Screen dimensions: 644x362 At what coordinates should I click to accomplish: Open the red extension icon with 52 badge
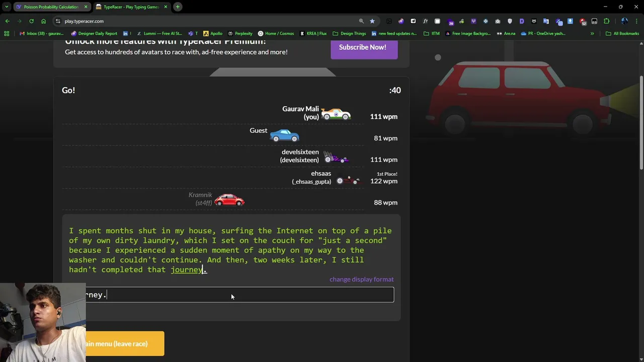click(x=583, y=21)
